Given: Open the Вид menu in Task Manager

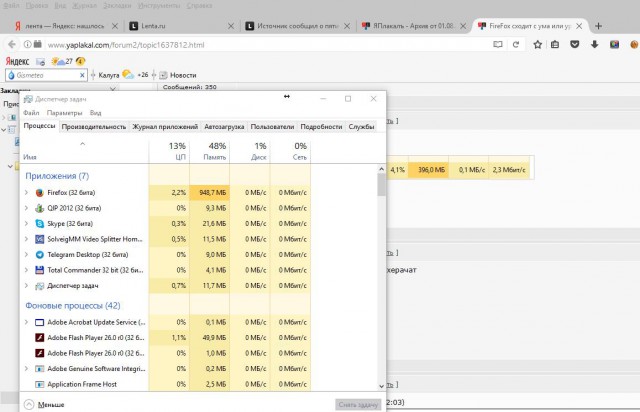Looking at the screenshot, I should tap(96, 113).
